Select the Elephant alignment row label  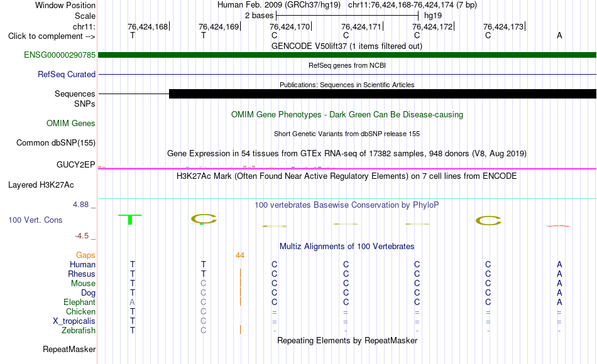pos(79,302)
